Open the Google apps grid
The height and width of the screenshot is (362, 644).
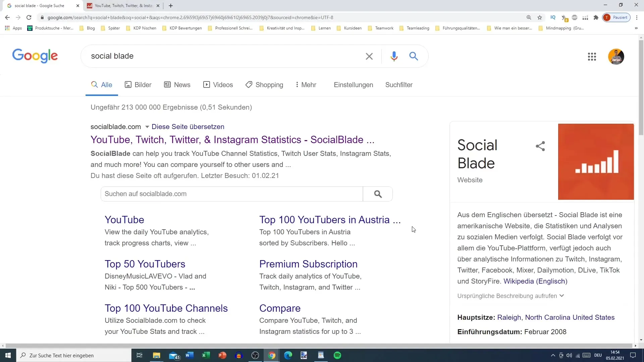coord(592,57)
